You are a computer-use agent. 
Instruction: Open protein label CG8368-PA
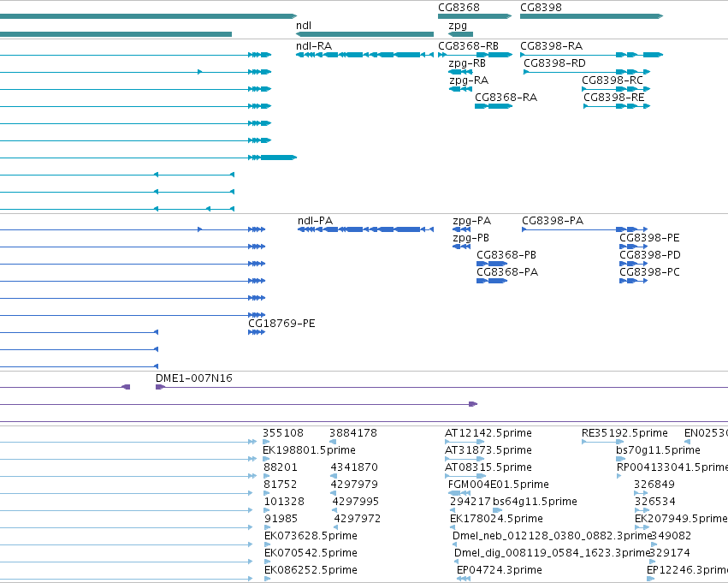tap(507, 272)
